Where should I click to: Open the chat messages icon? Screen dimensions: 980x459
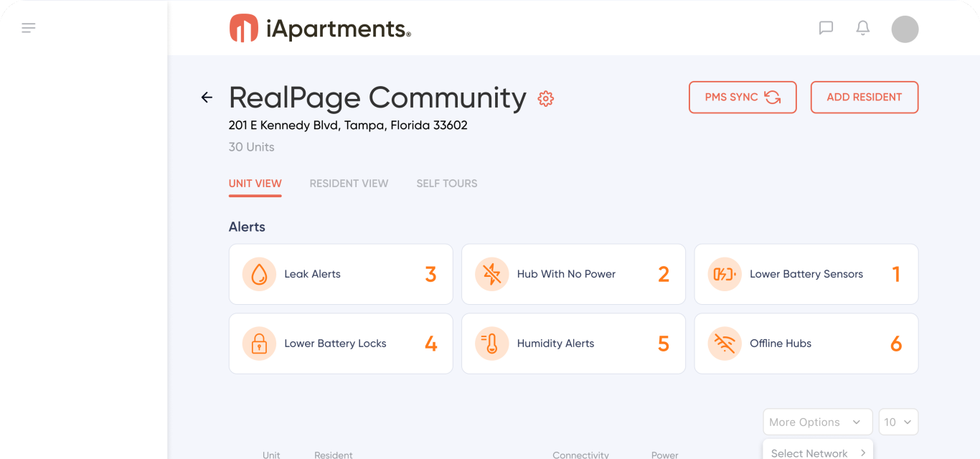pyautogui.click(x=826, y=28)
